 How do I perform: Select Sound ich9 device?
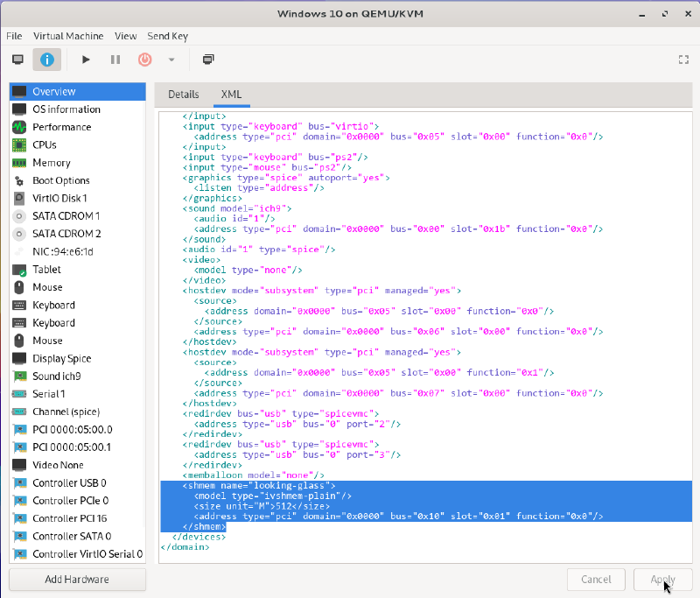click(78, 376)
